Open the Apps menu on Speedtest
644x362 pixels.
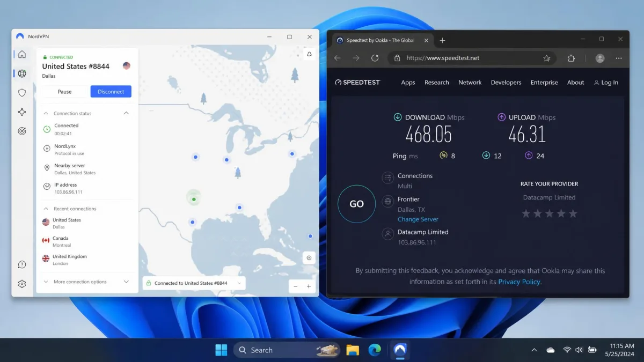point(408,83)
